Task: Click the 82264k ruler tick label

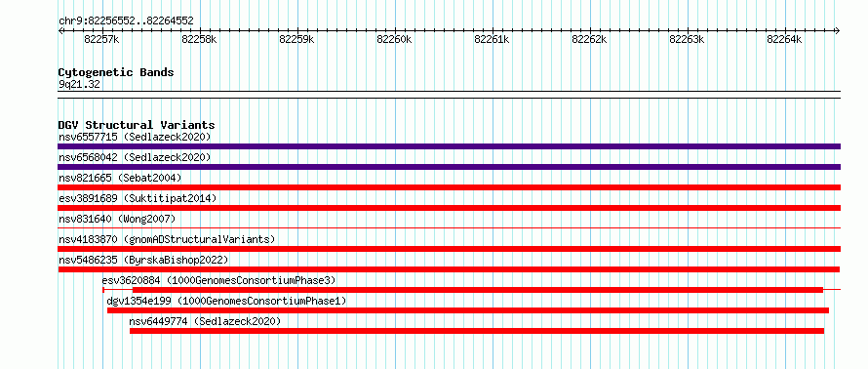Action: (x=784, y=40)
